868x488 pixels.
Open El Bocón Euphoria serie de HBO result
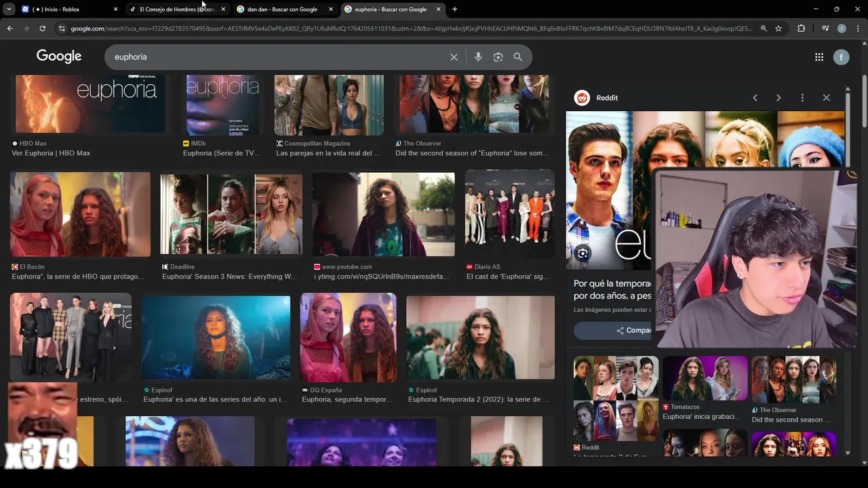78,277
